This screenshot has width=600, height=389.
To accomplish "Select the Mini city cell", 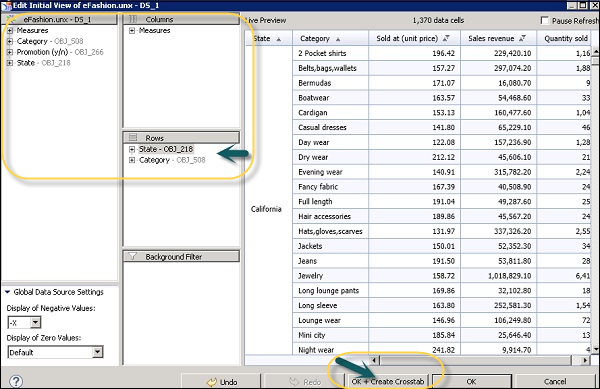I will tap(330, 335).
